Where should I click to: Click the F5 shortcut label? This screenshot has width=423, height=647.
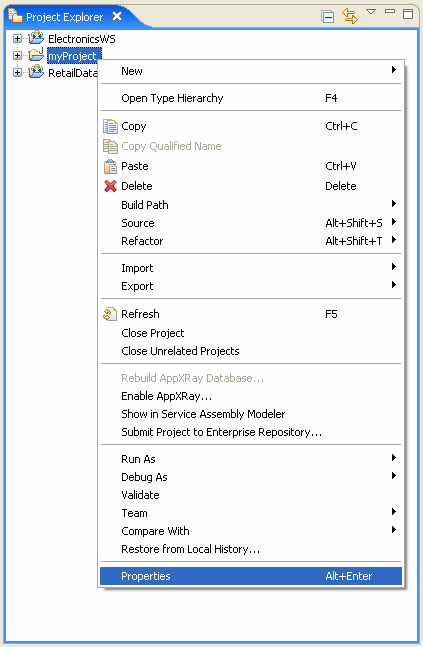coord(331,314)
